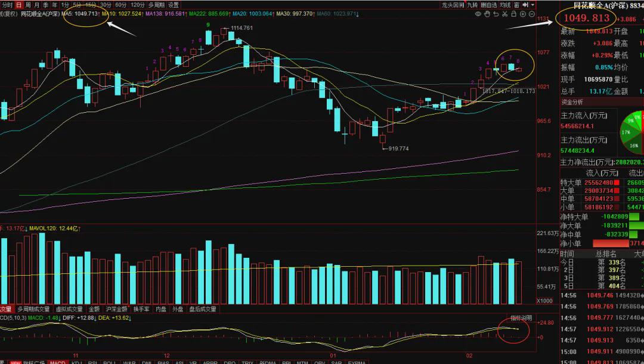Viewport: 644px width, 364px height.
Task: Select MTM indicator tab
Action: 302,362
